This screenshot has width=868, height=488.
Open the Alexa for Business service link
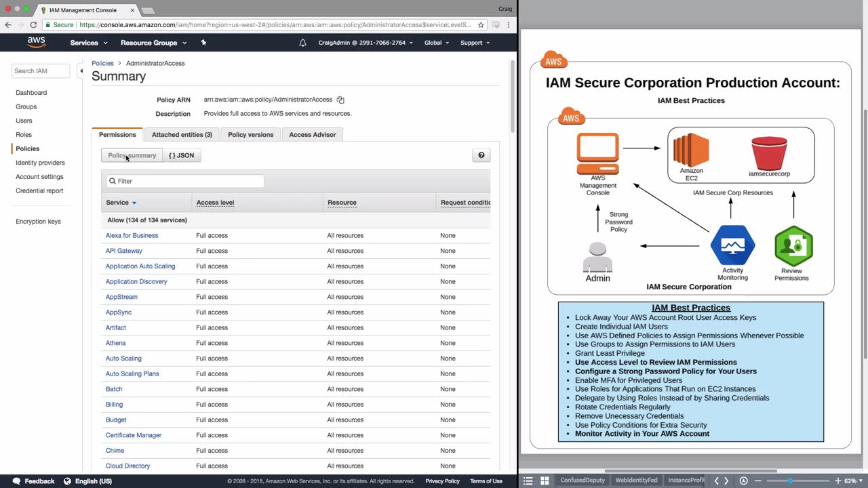pyautogui.click(x=132, y=236)
